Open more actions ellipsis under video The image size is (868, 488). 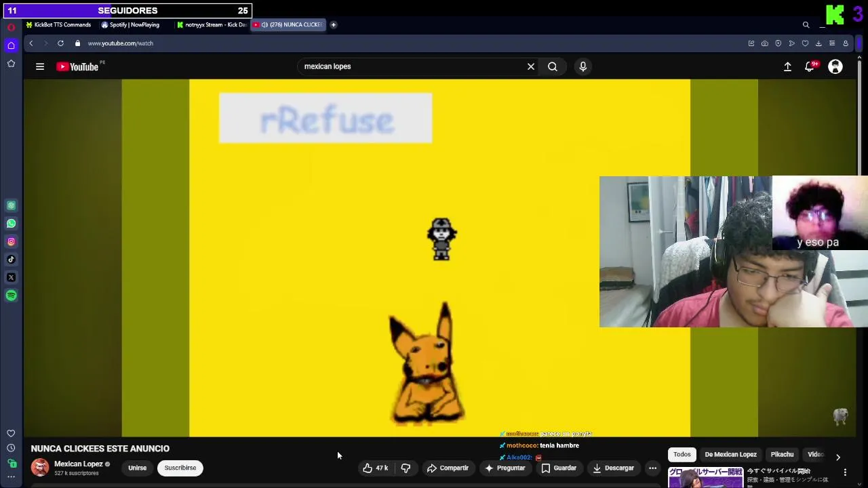click(652, 468)
